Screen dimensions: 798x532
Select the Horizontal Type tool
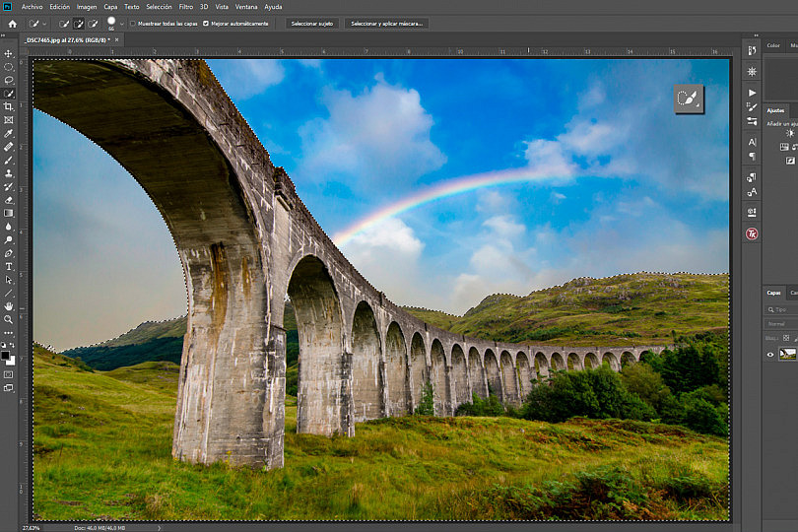(8, 266)
